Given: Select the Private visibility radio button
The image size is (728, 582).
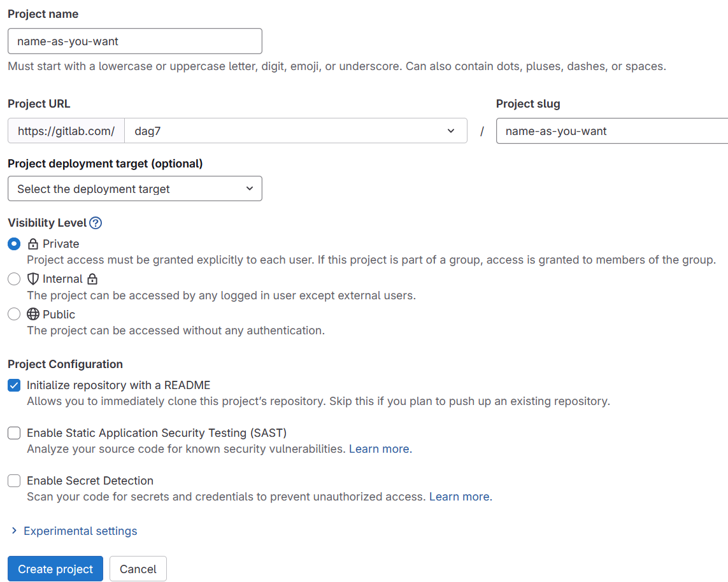Looking at the screenshot, I should [14, 244].
